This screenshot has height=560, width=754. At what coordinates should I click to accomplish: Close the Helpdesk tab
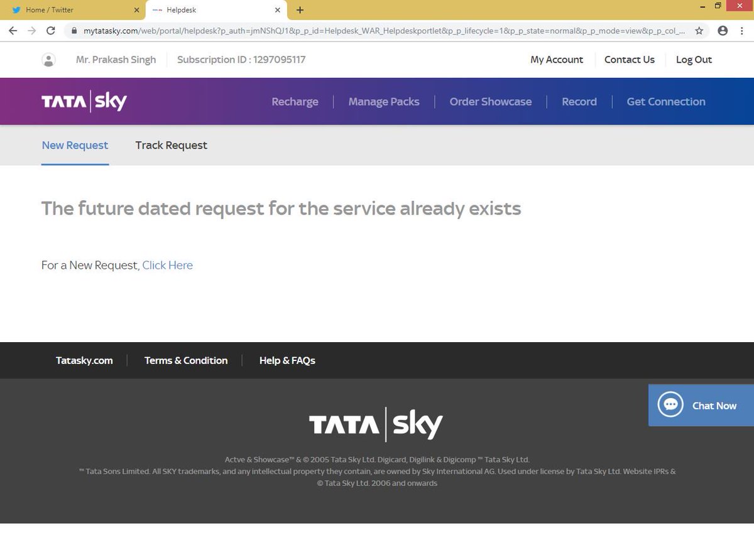point(278,10)
